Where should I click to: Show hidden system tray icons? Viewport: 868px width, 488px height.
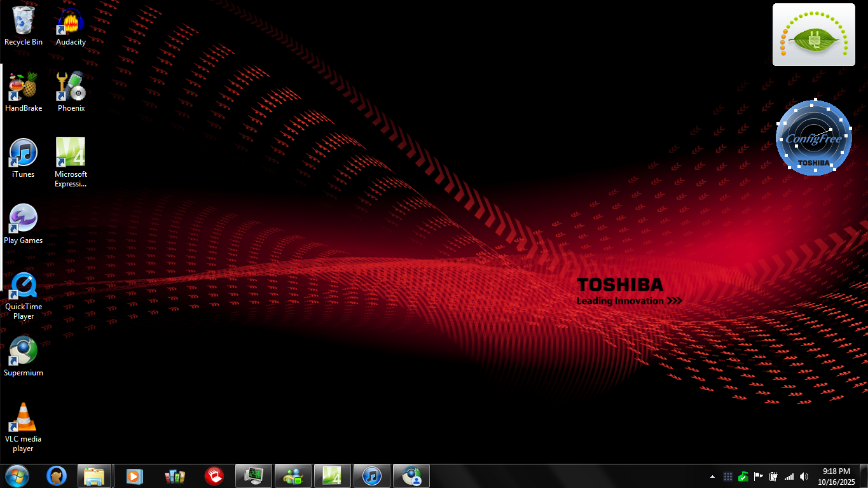click(712, 477)
